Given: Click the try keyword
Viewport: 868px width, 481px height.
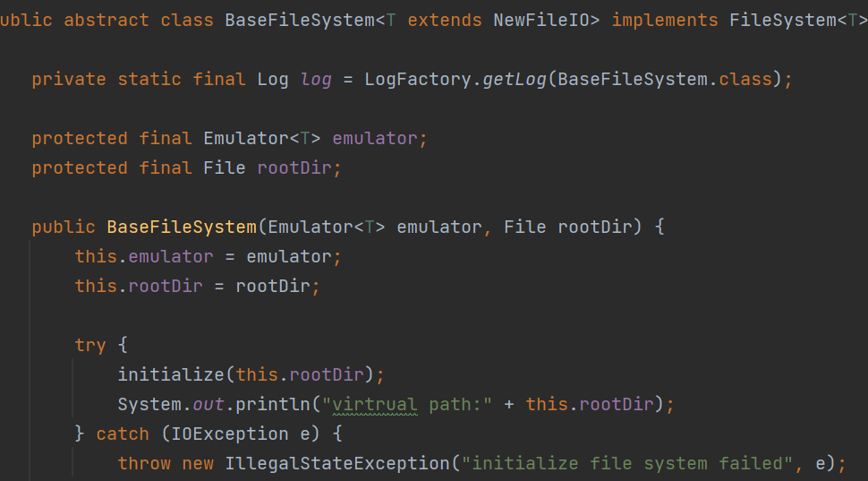Looking at the screenshot, I should click(x=90, y=345).
